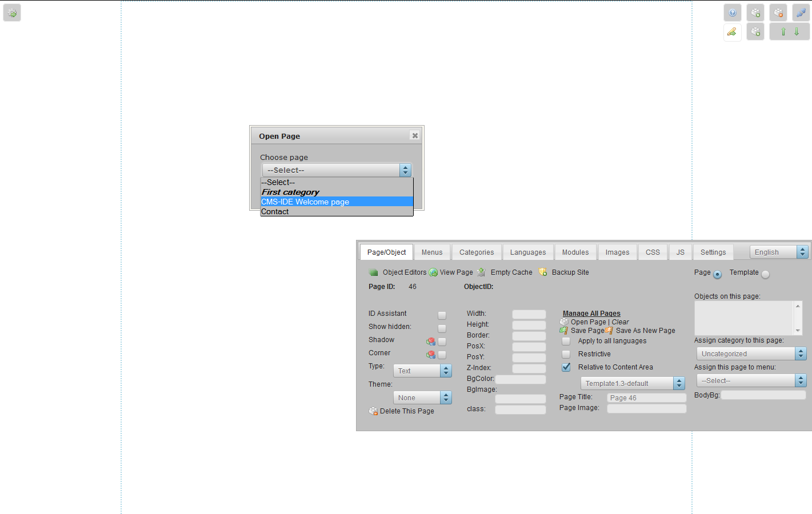
Task: Click the Manage All Pages link
Action: coord(591,313)
